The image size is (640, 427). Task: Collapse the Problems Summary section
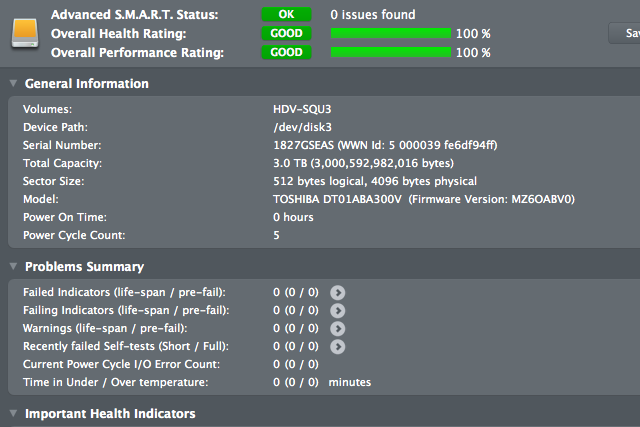pos(13,267)
